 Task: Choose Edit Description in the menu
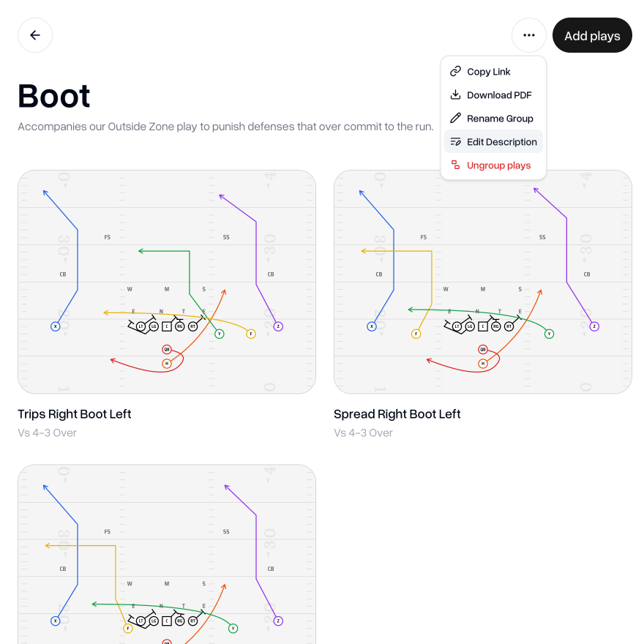pyautogui.click(x=502, y=142)
